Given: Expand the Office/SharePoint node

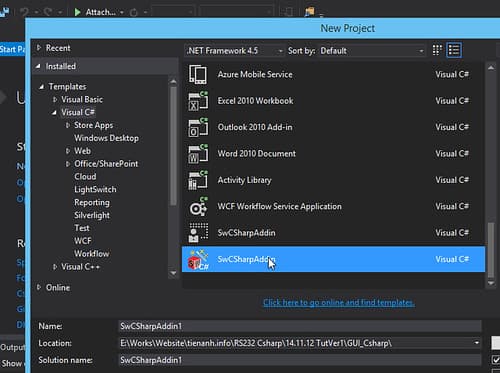Looking at the screenshot, I should [x=68, y=164].
